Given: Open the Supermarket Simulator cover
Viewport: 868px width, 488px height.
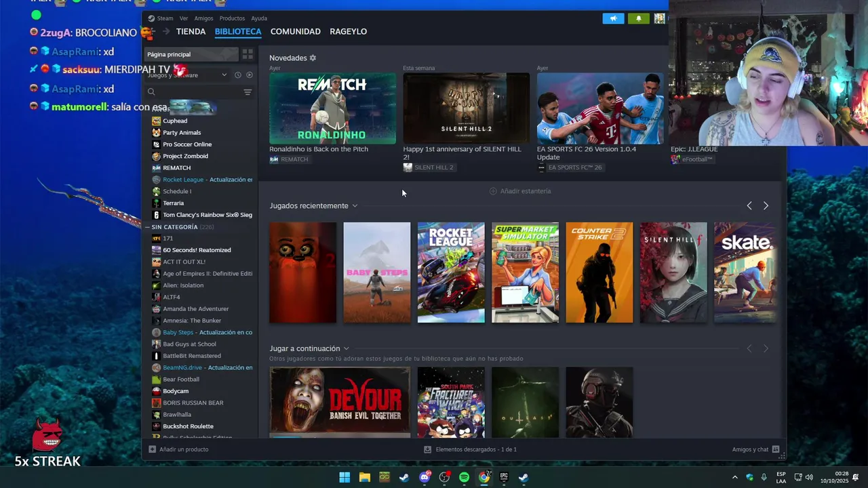Looking at the screenshot, I should (x=525, y=272).
